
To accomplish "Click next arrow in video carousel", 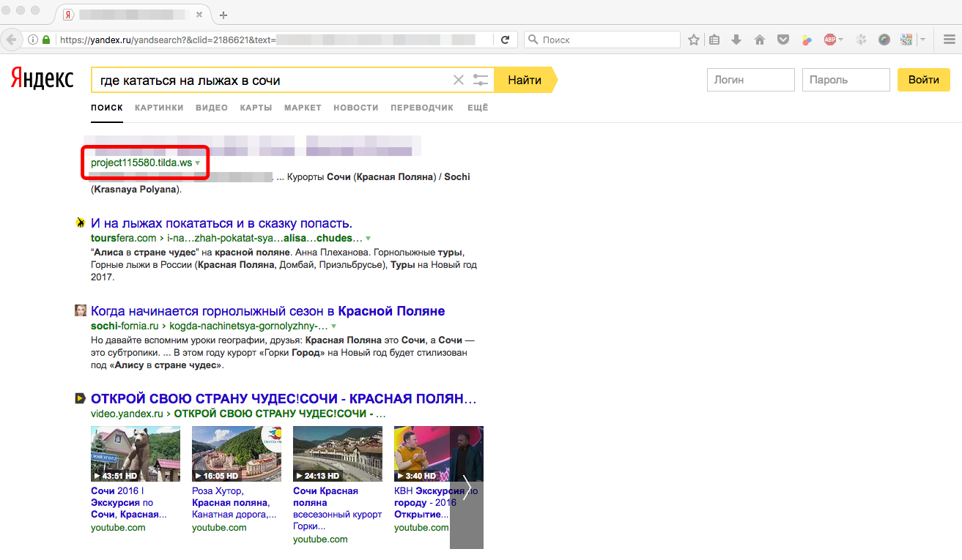I will click(x=467, y=488).
